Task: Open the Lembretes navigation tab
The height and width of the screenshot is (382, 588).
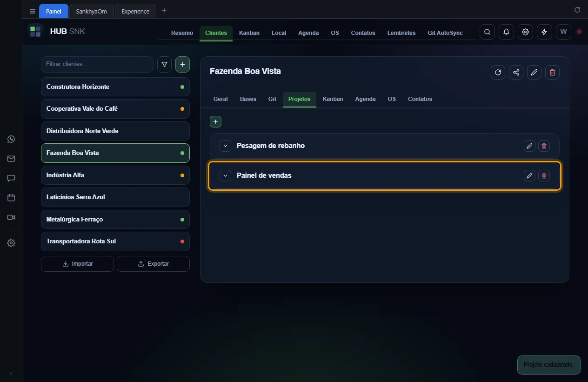Action: [x=401, y=33]
